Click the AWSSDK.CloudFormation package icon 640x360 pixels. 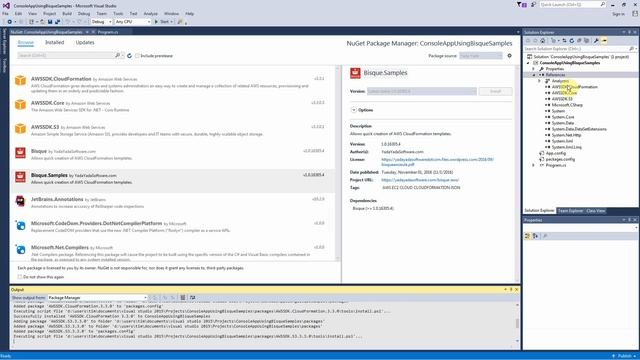[x=20, y=80]
